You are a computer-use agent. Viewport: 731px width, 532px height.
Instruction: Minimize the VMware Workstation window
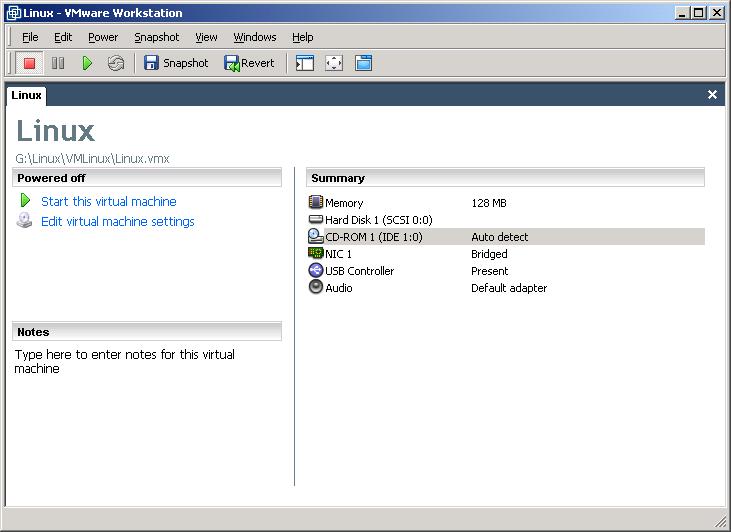click(x=683, y=13)
